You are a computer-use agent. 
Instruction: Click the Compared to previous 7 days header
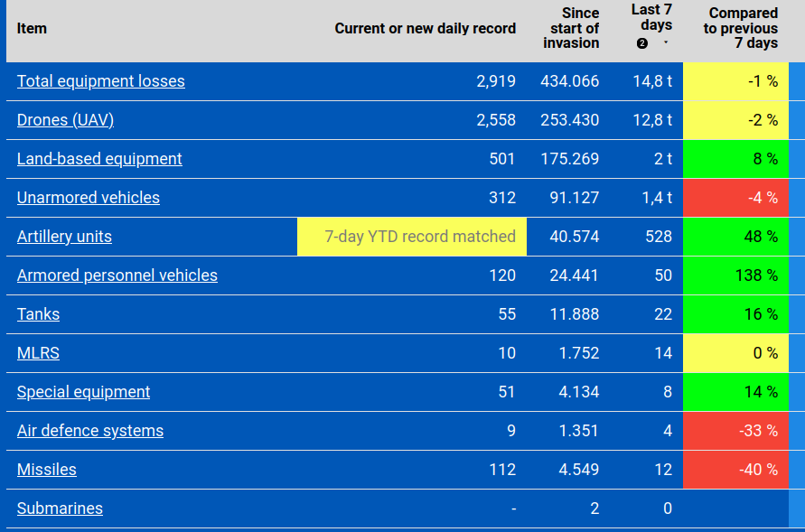point(740,28)
